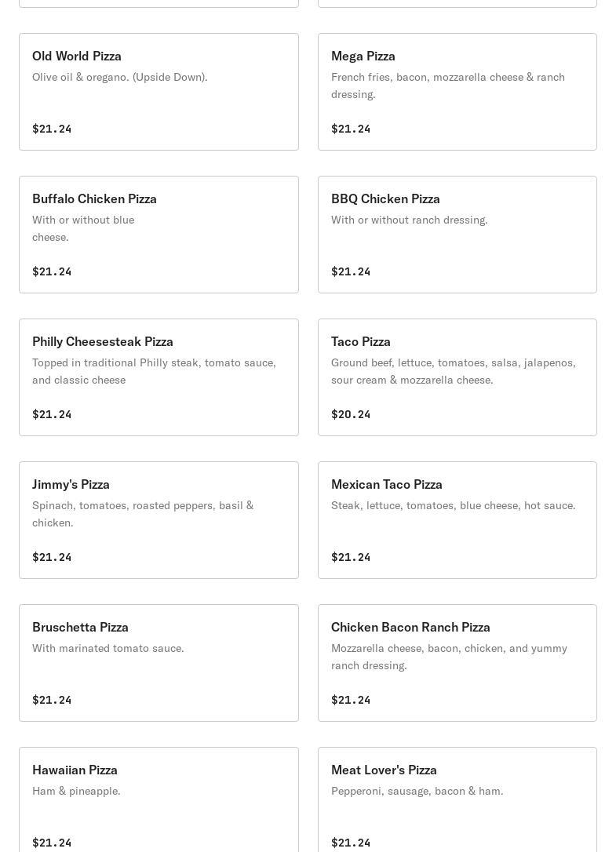Choose the Bruschetta Pizza menu item
Viewport: 616px width, 852px height.
pos(159,662)
